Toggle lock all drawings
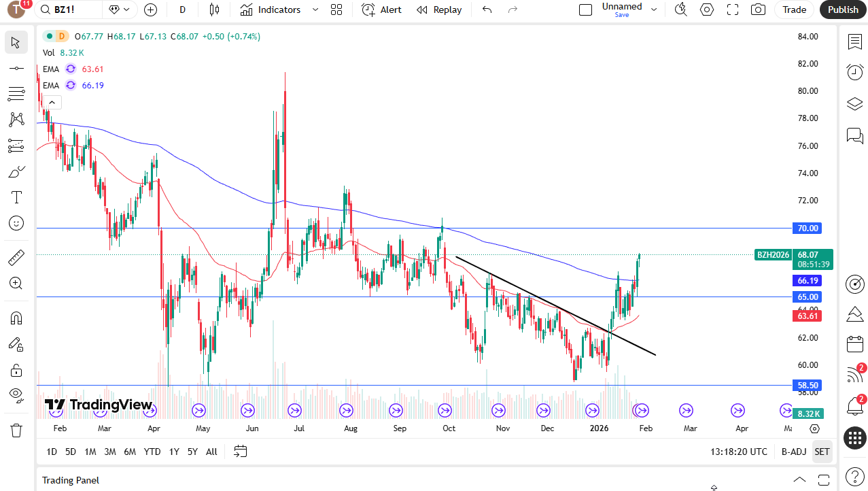The width and height of the screenshot is (868, 491). coord(16,370)
